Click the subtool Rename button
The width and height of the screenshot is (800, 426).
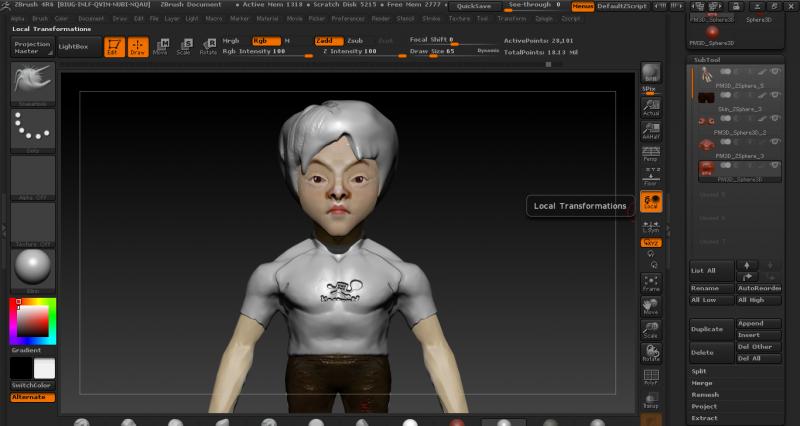coord(711,288)
